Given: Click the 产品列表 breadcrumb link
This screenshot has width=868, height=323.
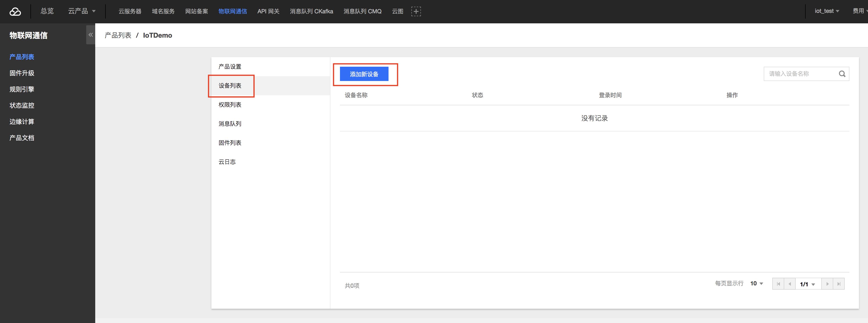Looking at the screenshot, I should pyautogui.click(x=118, y=35).
